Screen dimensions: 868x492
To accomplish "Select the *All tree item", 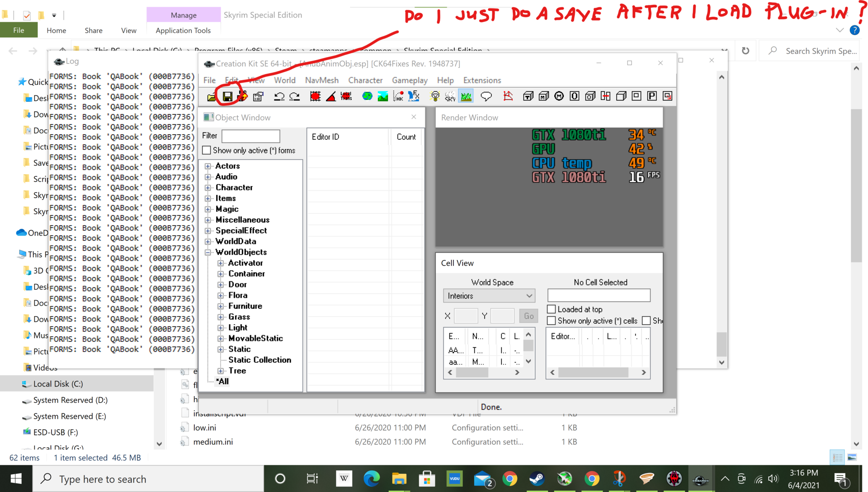I will pos(222,381).
